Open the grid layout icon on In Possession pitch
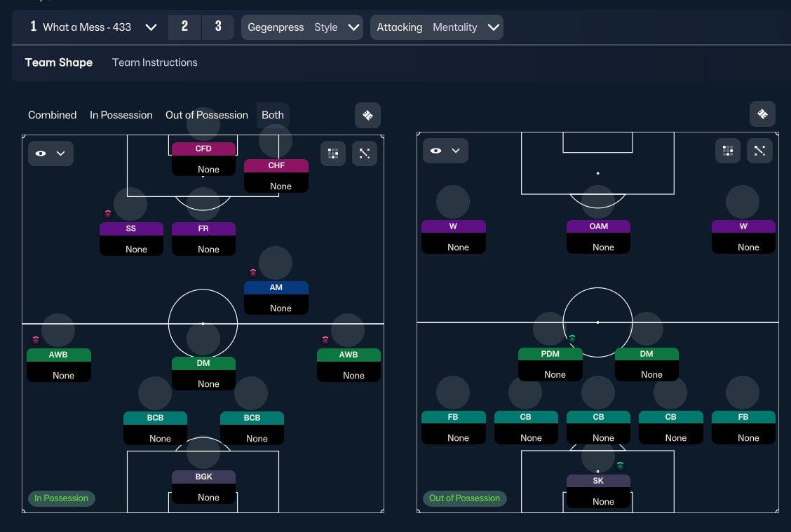The image size is (791, 532). tap(333, 154)
